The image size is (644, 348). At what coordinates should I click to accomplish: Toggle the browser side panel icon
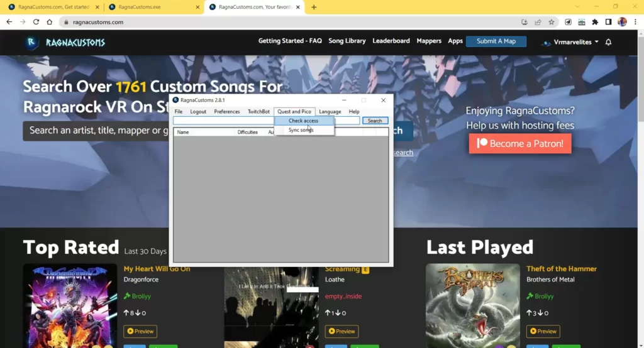609,22
